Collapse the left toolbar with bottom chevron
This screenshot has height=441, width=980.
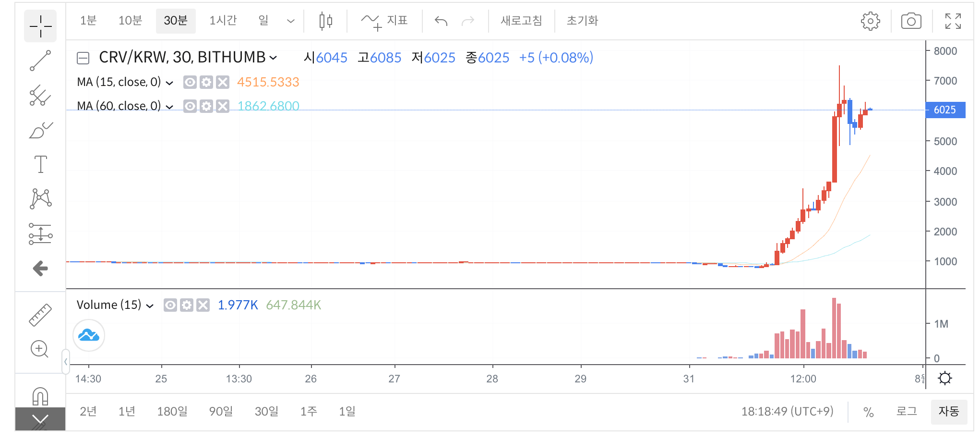pos(40,418)
